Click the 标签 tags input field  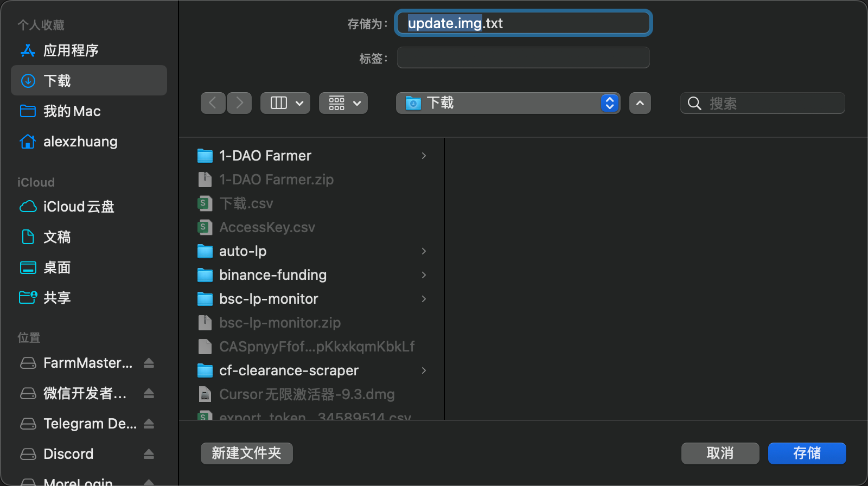[x=523, y=57]
